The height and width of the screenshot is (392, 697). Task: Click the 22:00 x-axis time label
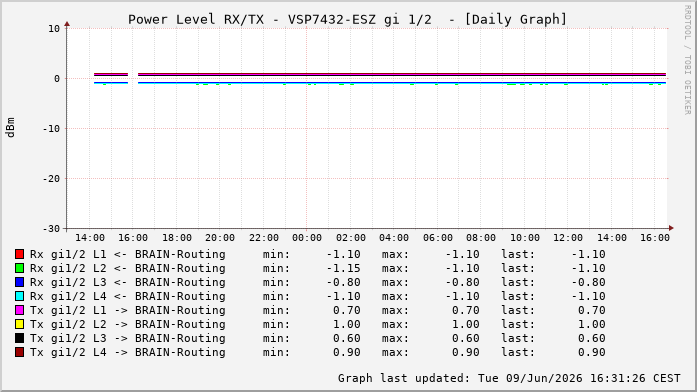264,238
